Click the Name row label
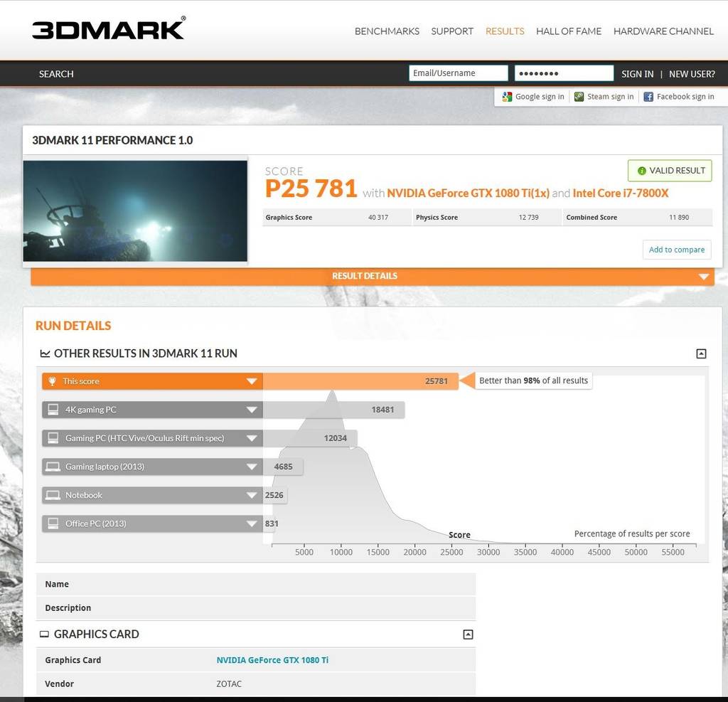Image resolution: width=728 pixels, height=702 pixels. coord(57,584)
